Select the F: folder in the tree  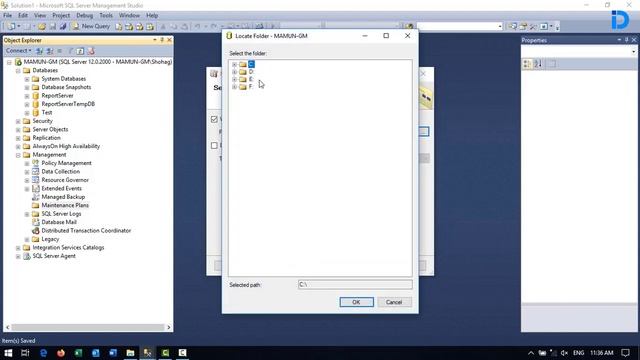251,87
